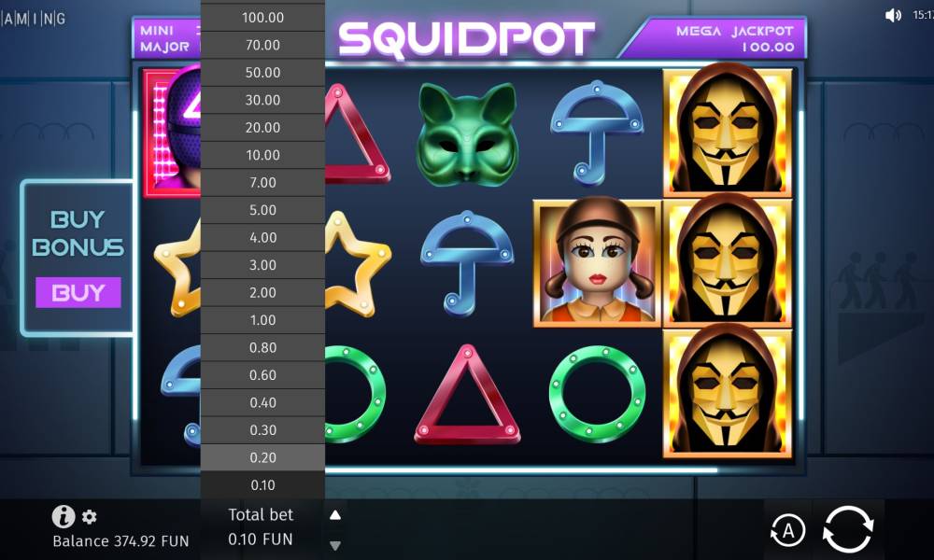
Task: Open the settings gear icon
Action: [90, 516]
